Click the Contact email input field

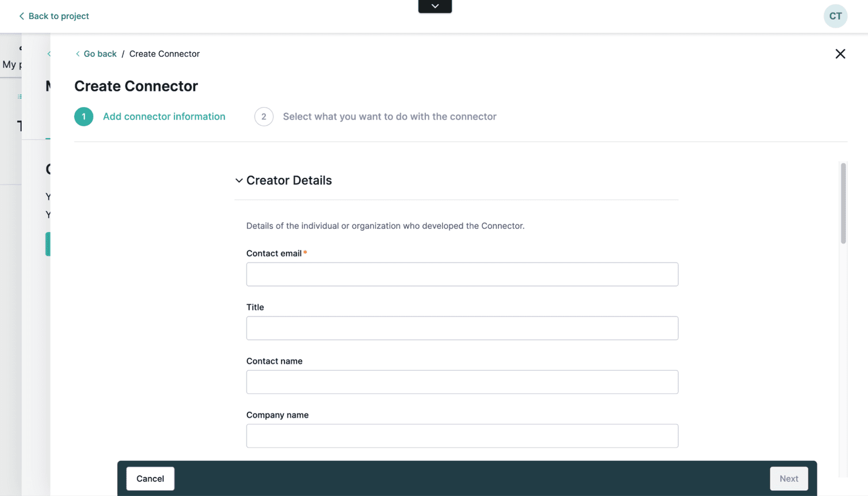[x=462, y=274]
